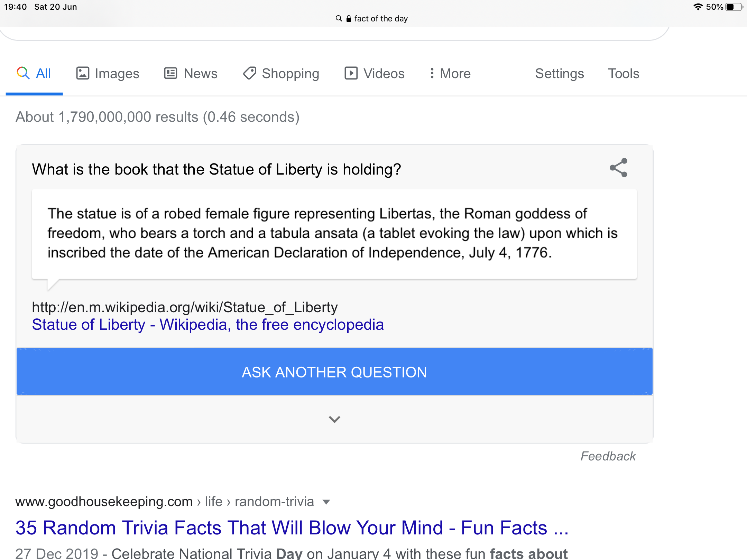Open the More search categories menu
747x560 pixels.
[455, 73]
